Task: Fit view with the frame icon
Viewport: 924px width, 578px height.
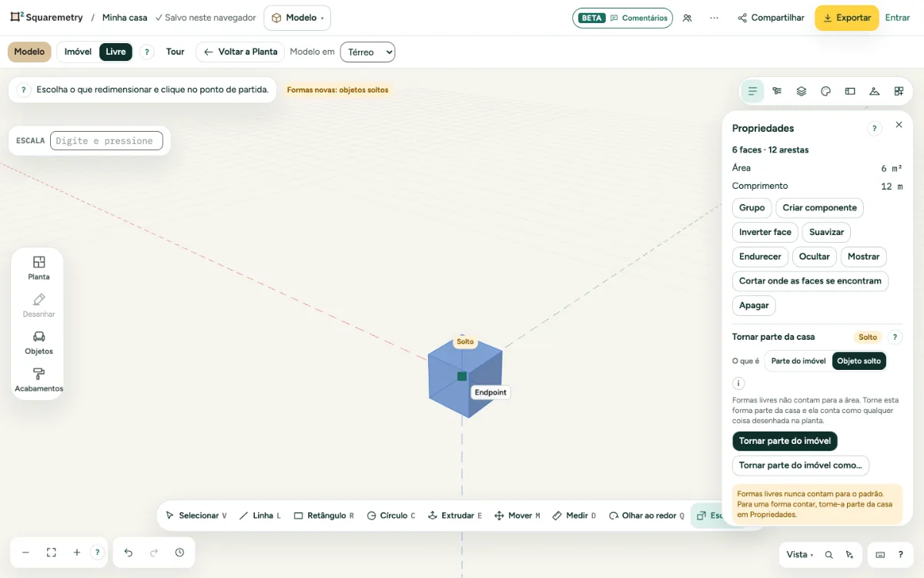Action: 52,553
